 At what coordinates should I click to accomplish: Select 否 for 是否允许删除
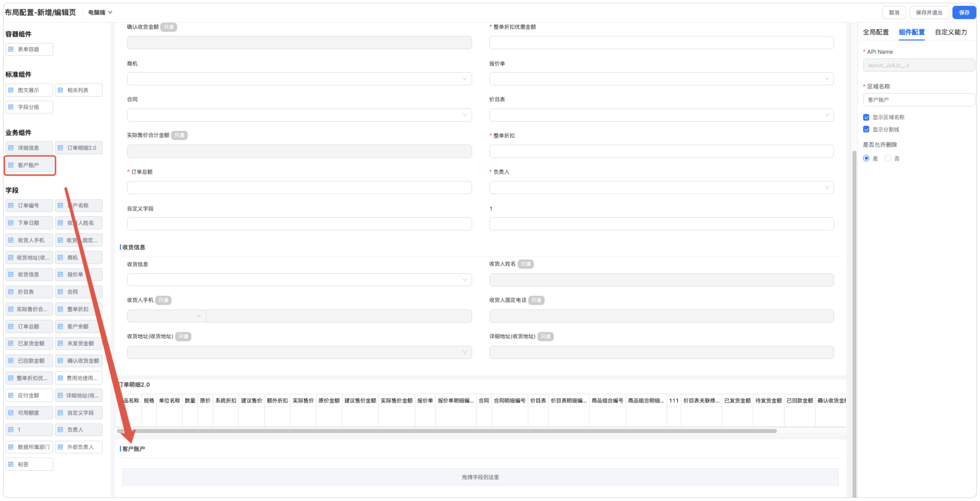(x=887, y=159)
